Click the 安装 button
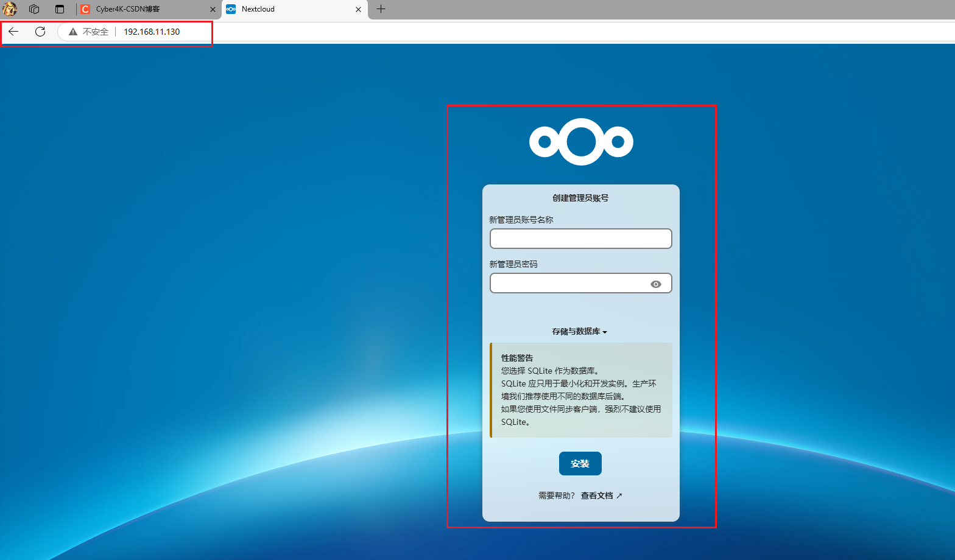 [580, 463]
